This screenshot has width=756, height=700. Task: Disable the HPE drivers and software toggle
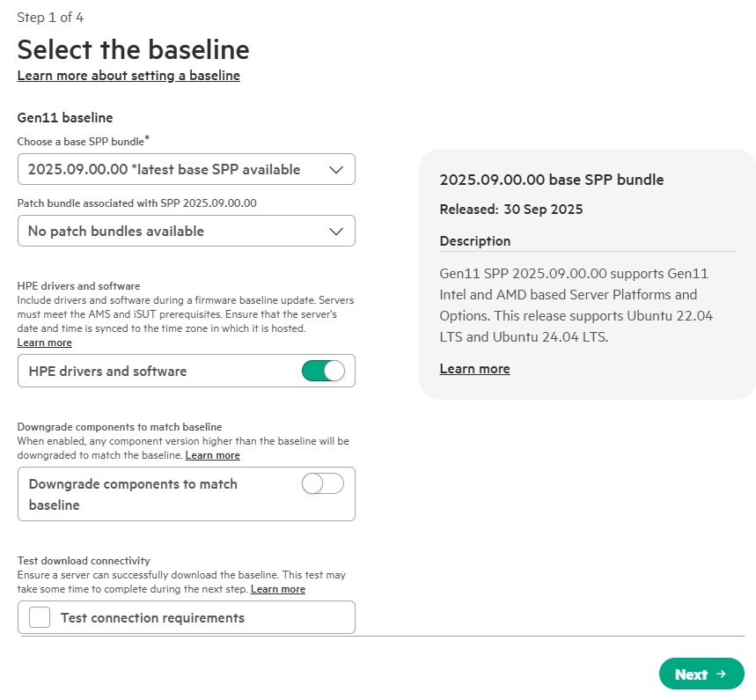pyautogui.click(x=322, y=372)
